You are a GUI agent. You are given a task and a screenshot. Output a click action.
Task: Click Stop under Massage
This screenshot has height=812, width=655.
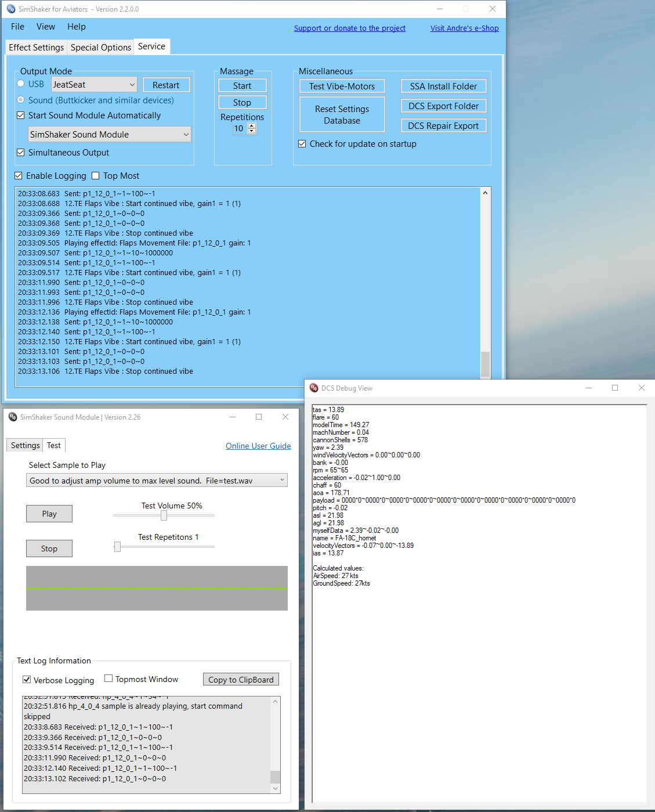pos(243,103)
